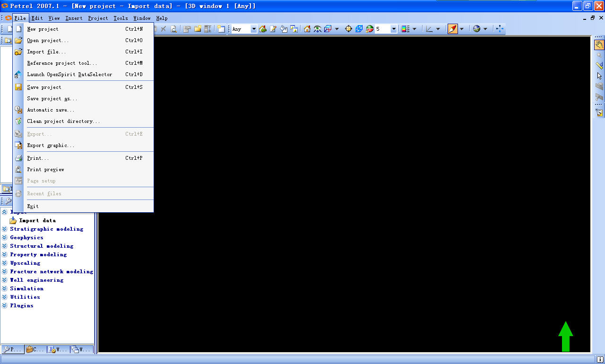Expand the Plugins section

[4, 305]
